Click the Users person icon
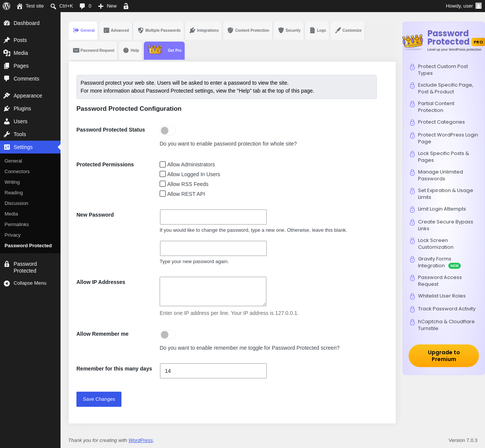Image resolution: width=485 pixels, height=448 pixels. (x=7, y=121)
